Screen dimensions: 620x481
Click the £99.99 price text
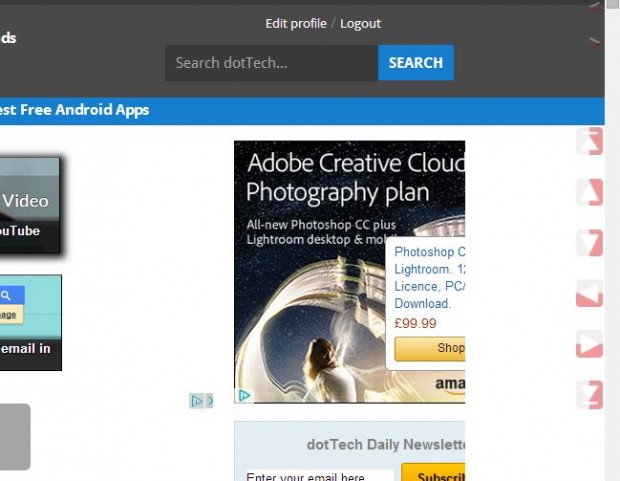[415, 324]
